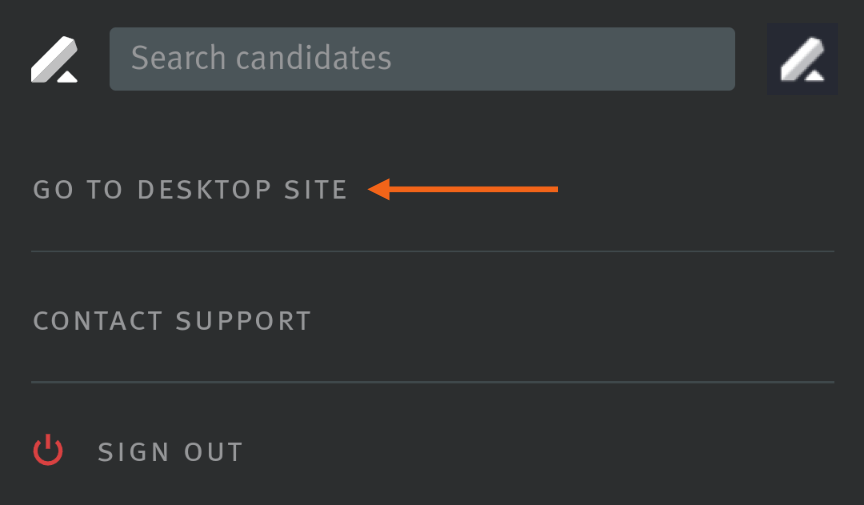Click inside the Search candidates field
This screenshot has width=864, height=505.
(x=422, y=59)
